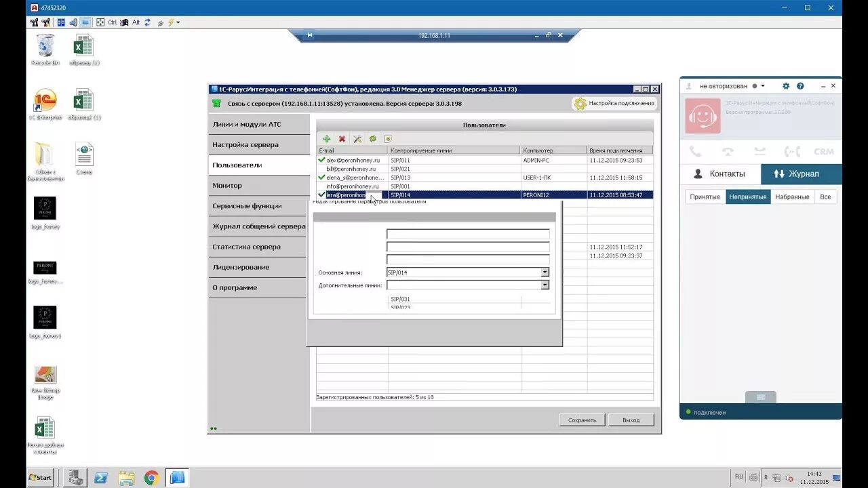Click the first binoculars icon in remote toolbar
The width and height of the screenshot is (868, 488).
click(x=35, y=22)
